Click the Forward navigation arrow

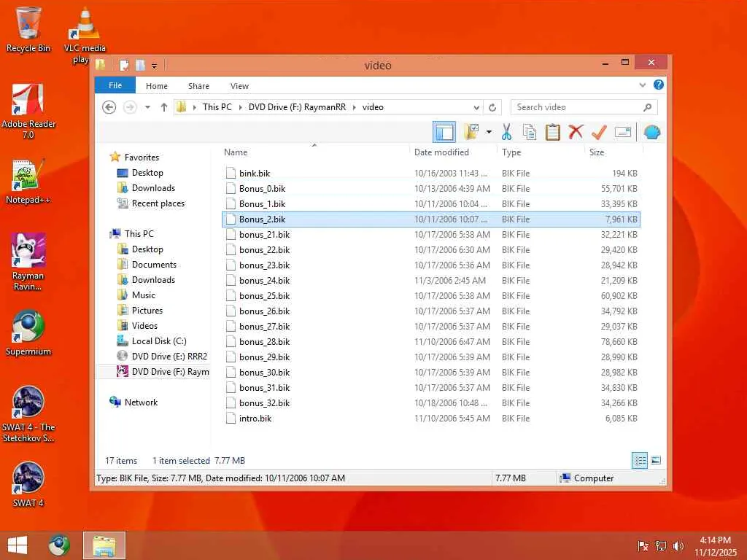pos(130,107)
